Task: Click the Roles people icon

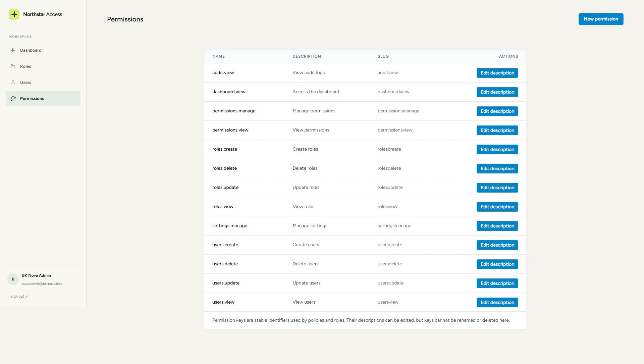Action: tap(13, 66)
